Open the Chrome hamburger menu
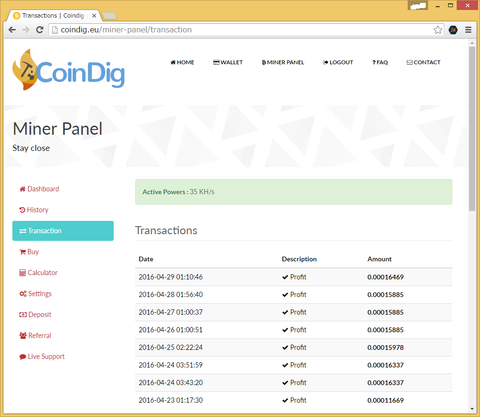This screenshot has height=417, width=480. click(468, 30)
